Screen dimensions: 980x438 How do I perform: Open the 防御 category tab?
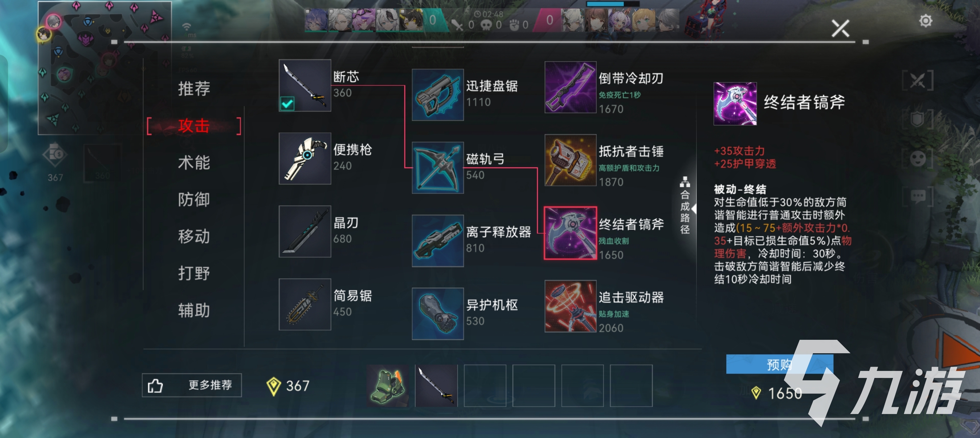194,200
